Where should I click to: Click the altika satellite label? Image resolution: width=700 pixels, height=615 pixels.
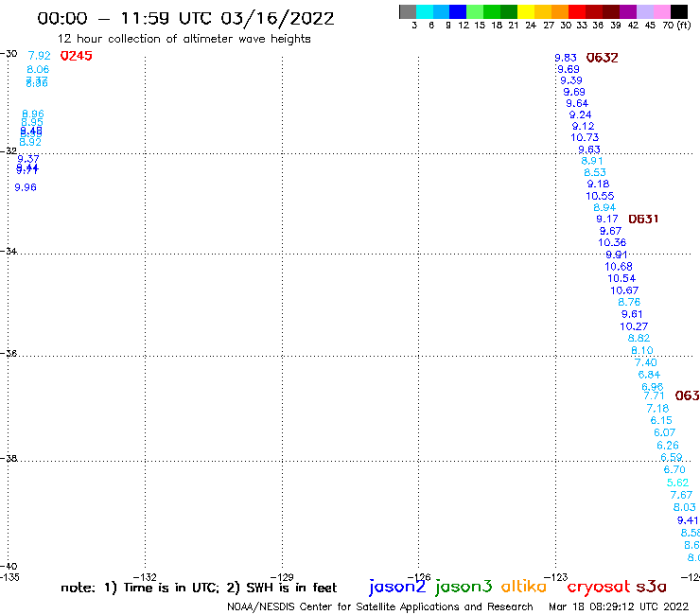point(523,587)
